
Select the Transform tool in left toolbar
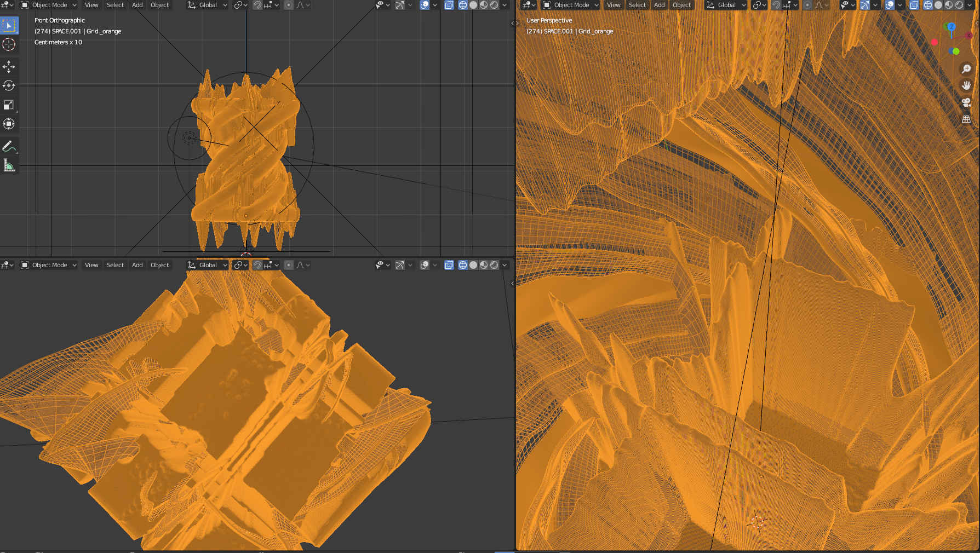coord(9,124)
